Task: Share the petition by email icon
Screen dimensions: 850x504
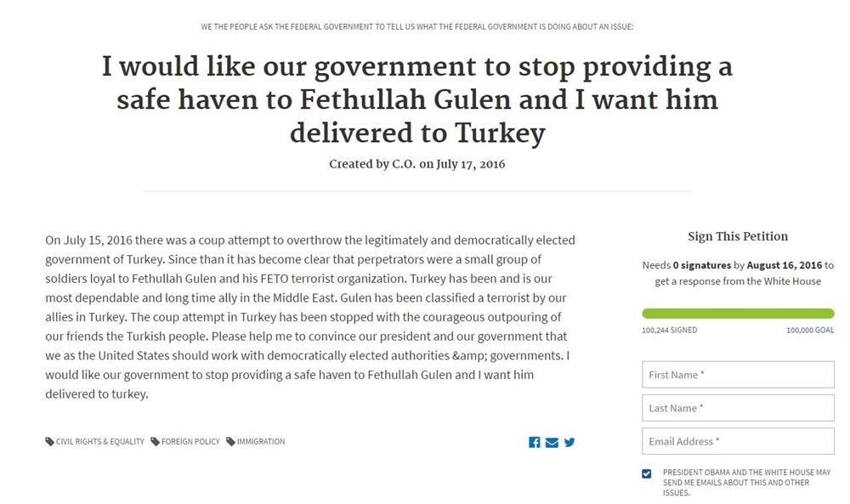Action: 552,442
